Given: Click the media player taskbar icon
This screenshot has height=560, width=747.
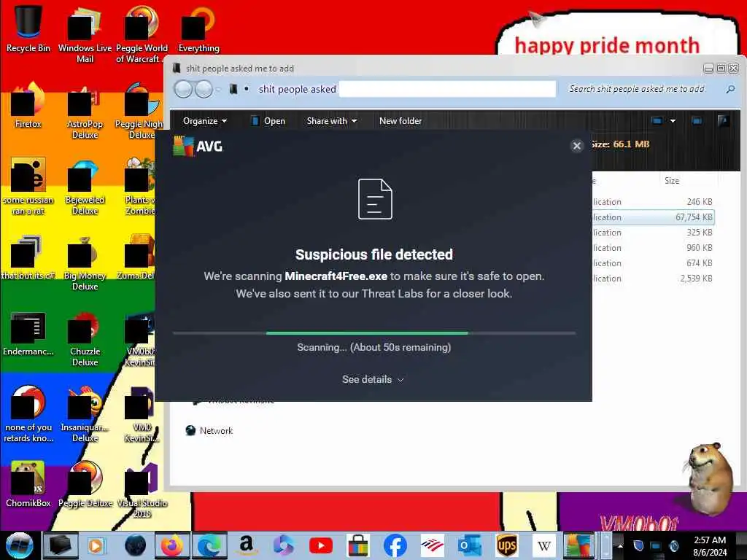Looking at the screenshot, I should 96,545.
